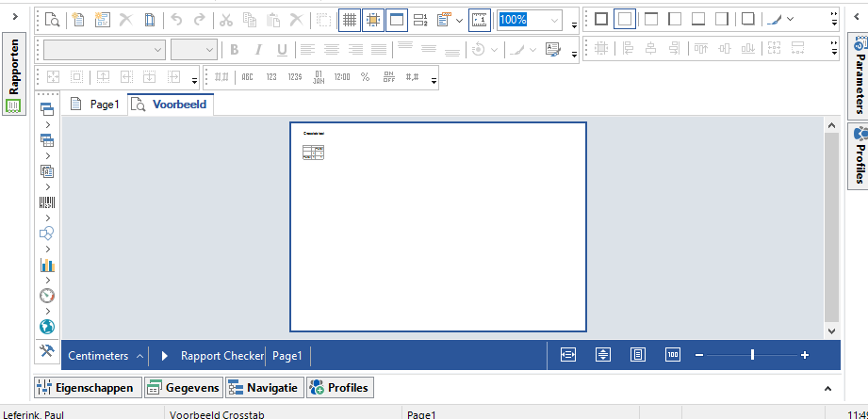Choose the 123$ currency format
Viewport: 868px width, 419px height.
[295, 77]
